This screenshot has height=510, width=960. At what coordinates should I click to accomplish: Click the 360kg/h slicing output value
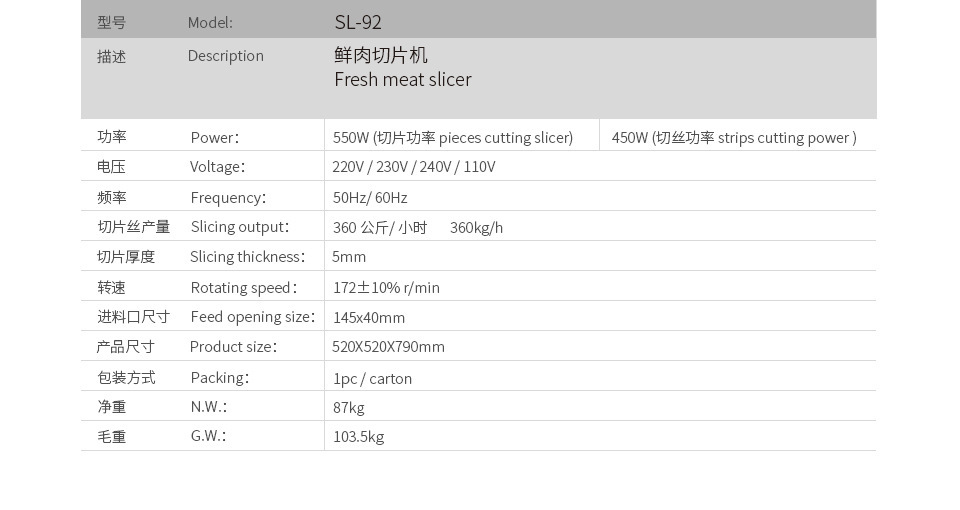tap(476, 228)
